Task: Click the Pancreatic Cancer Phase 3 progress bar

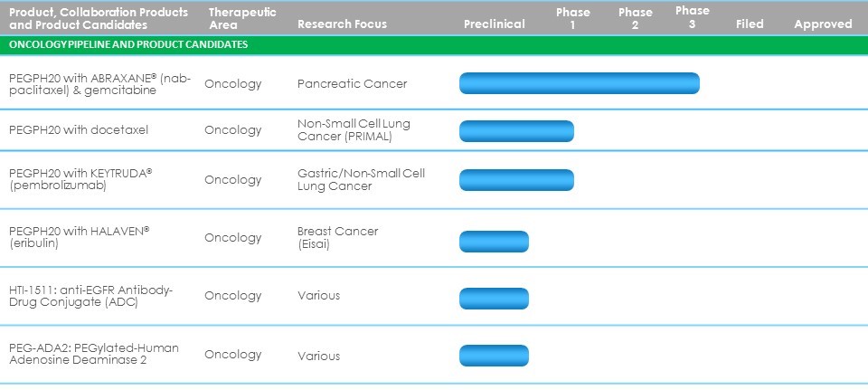Action: coord(579,83)
